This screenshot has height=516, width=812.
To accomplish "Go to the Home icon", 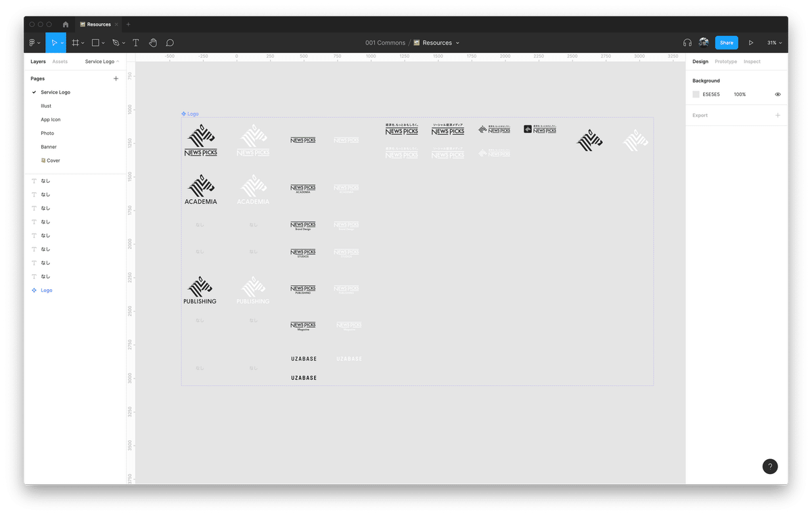I will [66, 24].
